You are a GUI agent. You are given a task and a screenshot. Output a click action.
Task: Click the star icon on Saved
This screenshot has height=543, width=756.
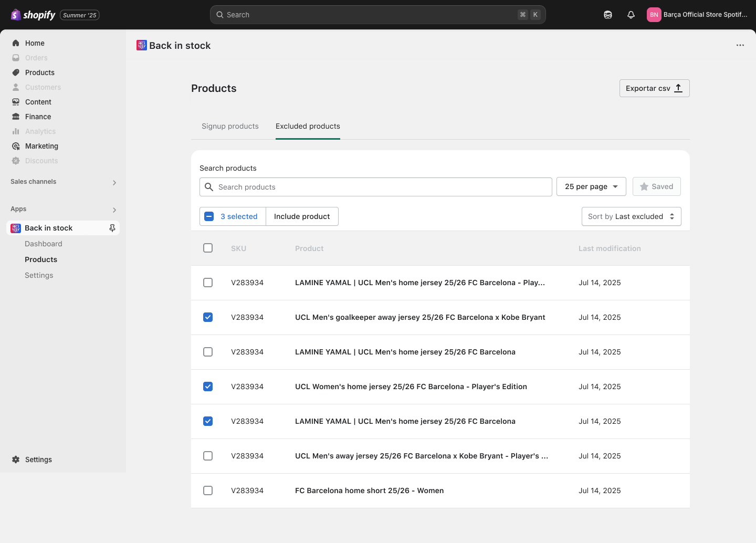(x=644, y=186)
